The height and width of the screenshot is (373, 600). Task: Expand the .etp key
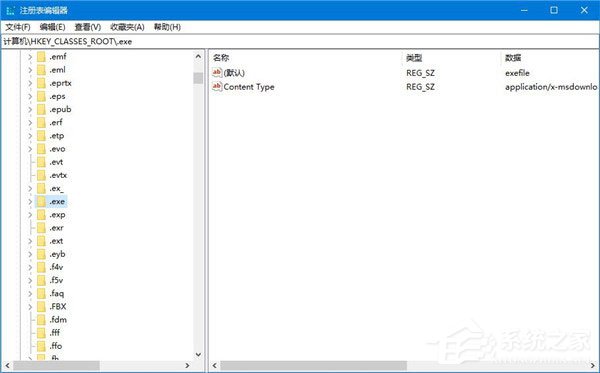point(30,136)
